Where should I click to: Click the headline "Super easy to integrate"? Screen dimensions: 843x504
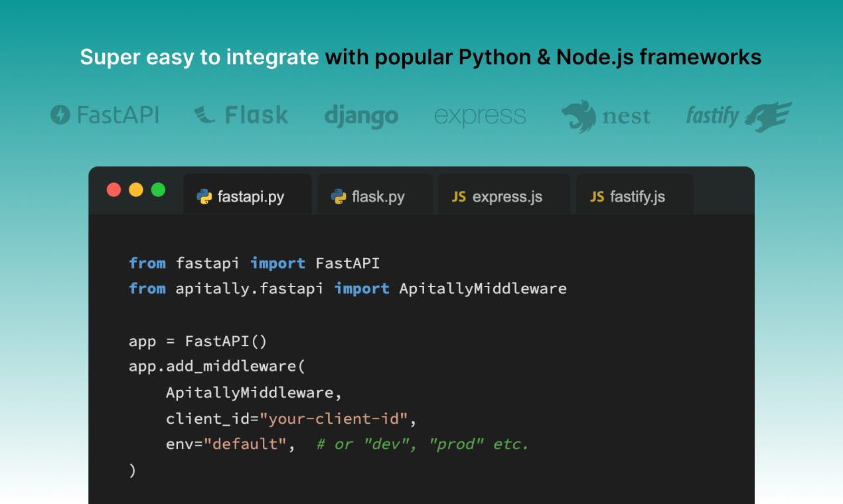(199, 57)
